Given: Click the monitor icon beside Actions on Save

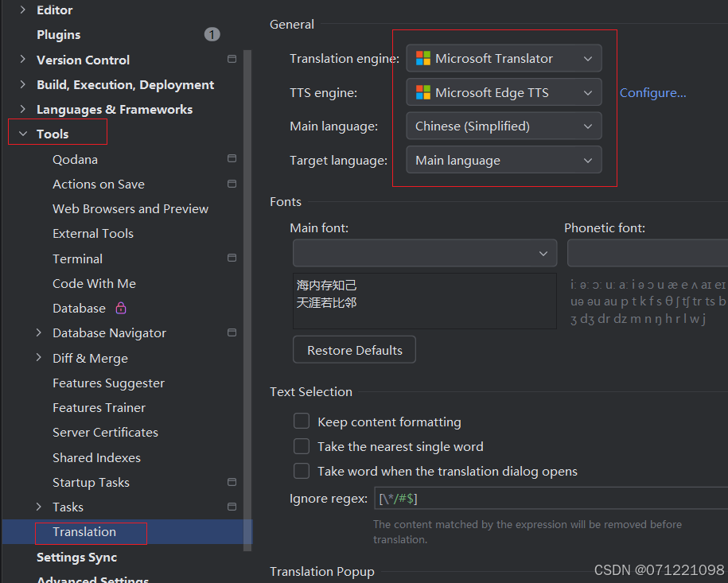Looking at the screenshot, I should pos(232,184).
